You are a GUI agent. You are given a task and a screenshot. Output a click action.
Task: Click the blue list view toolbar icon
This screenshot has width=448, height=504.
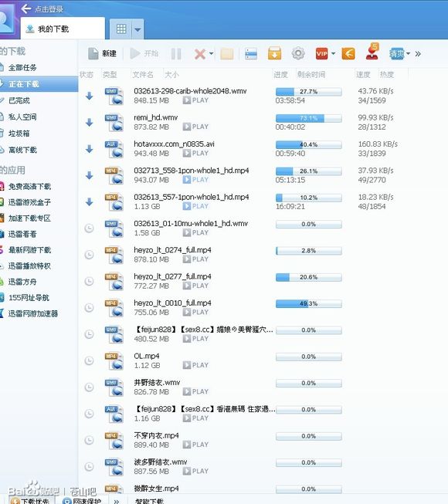pyautogui.click(x=251, y=54)
